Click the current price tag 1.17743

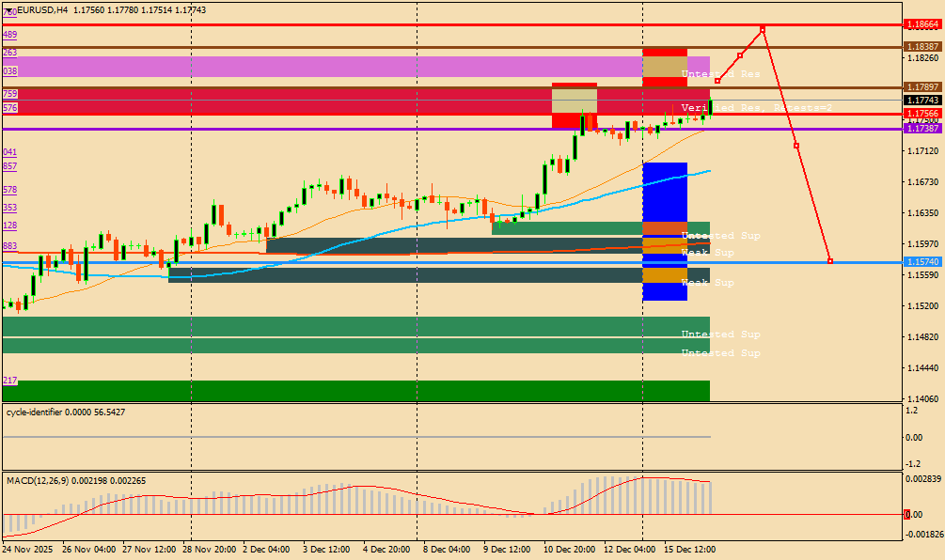[x=922, y=100]
